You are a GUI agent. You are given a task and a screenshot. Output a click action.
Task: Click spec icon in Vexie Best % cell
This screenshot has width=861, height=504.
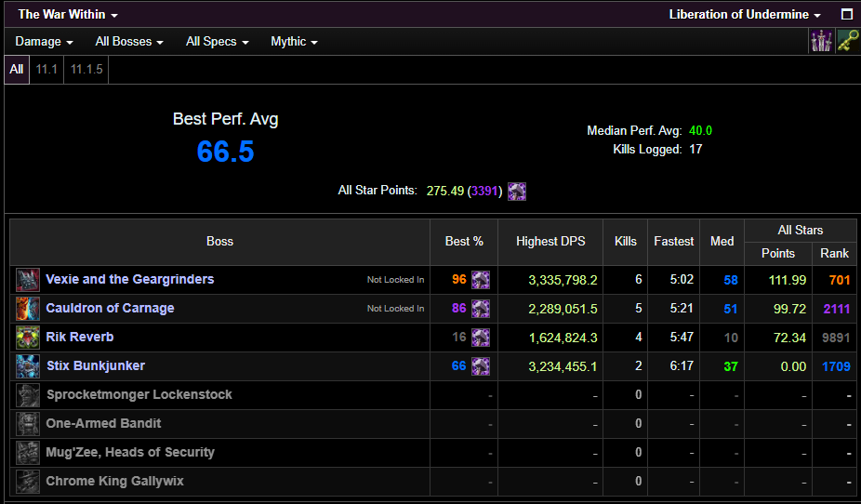[x=481, y=280]
